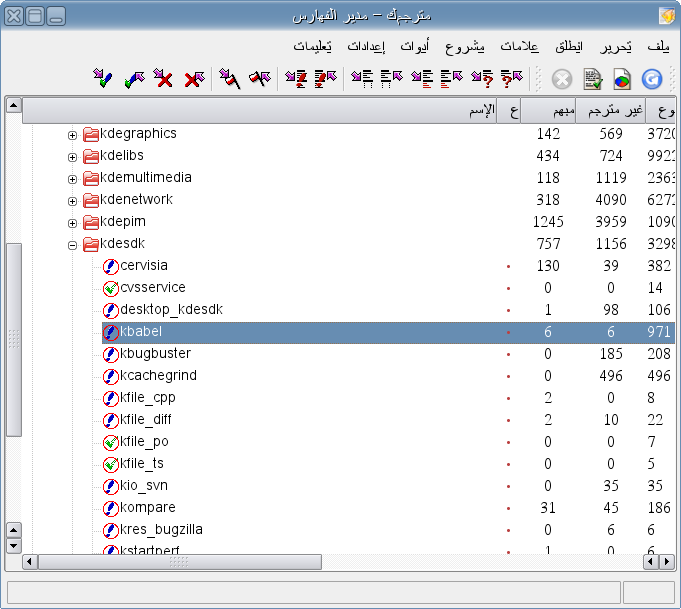Open the ملف (File) menu
The width and height of the screenshot is (681, 609).
point(659,47)
